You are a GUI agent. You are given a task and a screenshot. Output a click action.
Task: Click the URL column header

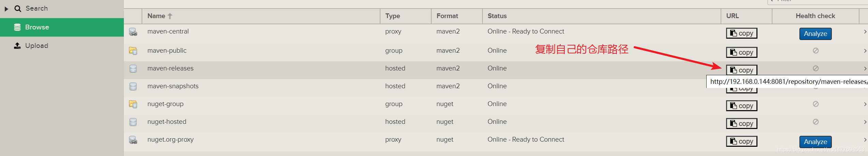click(747, 16)
